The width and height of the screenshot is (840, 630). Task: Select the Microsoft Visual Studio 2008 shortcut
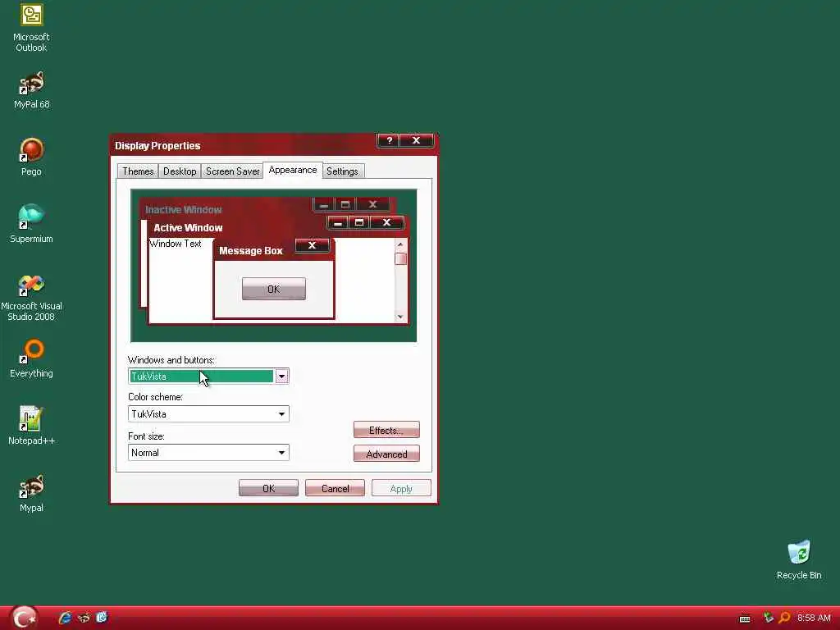click(31, 297)
